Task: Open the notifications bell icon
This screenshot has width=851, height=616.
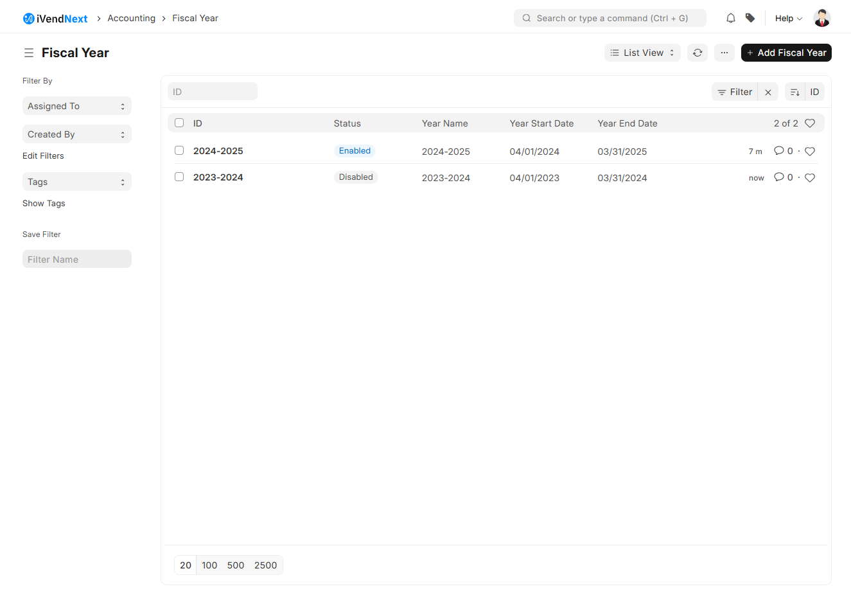Action: pos(731,18)
